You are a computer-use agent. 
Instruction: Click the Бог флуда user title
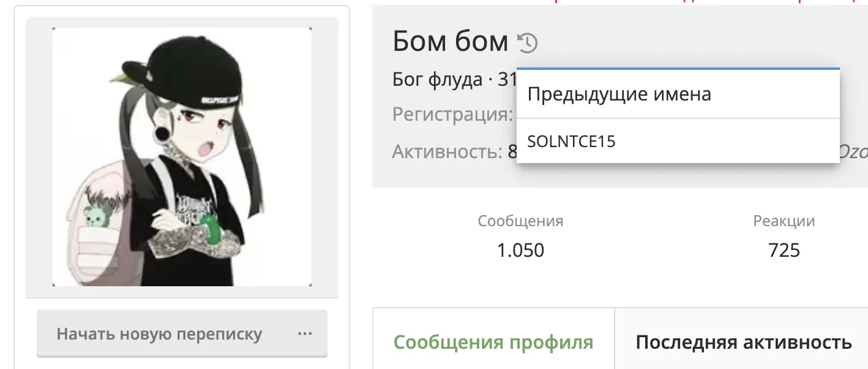(x=438, y=80)
